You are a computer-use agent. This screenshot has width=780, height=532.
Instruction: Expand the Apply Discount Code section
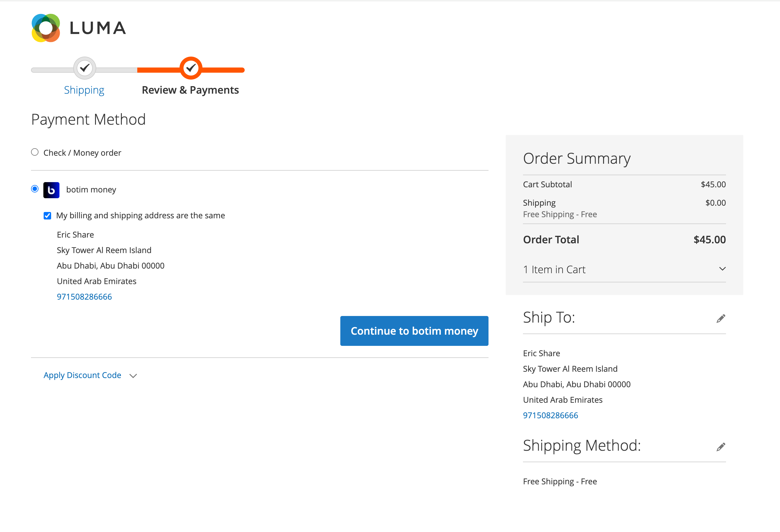click(x=90, y=375)
